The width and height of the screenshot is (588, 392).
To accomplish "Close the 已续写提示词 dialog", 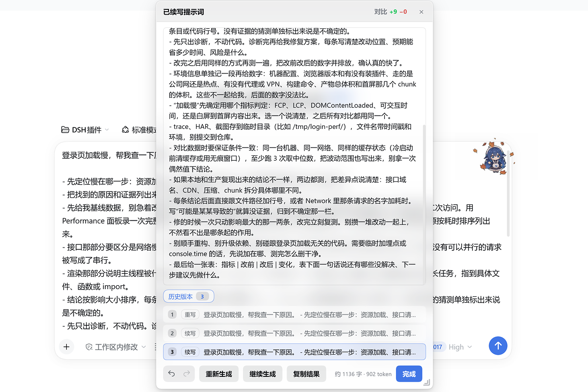I will click(x=421, y=12).
